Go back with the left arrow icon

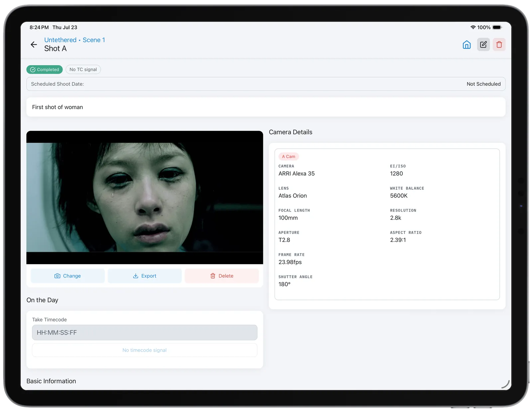pos(34,44)
